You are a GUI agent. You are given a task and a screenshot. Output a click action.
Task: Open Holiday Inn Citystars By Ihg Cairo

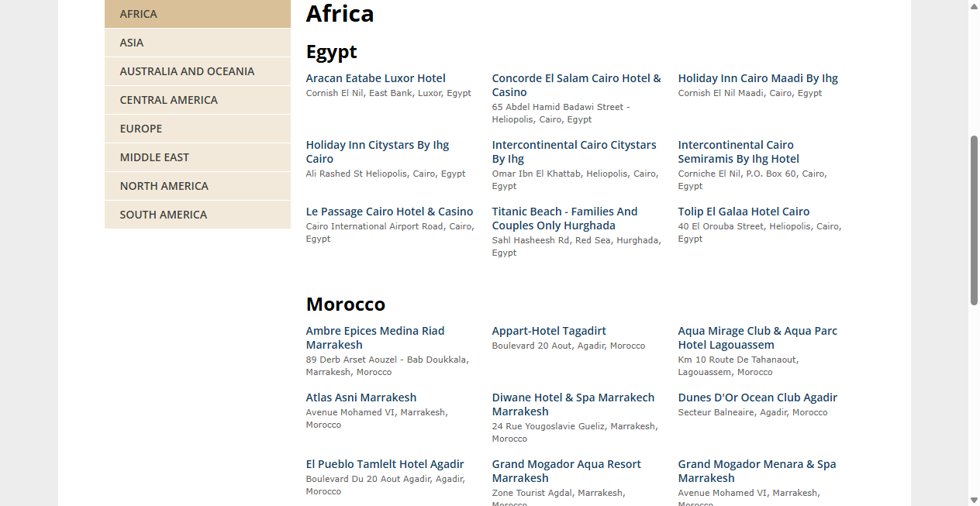[x=378, y=152]
